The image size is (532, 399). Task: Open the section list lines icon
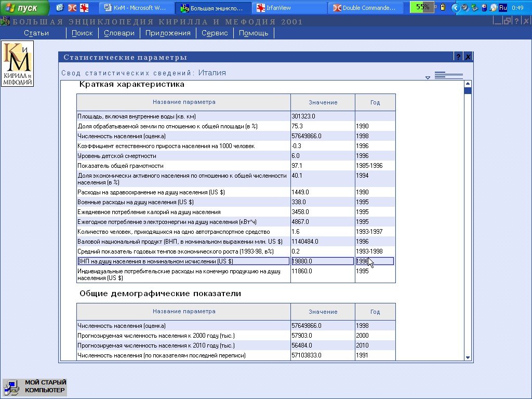(448, 76)
